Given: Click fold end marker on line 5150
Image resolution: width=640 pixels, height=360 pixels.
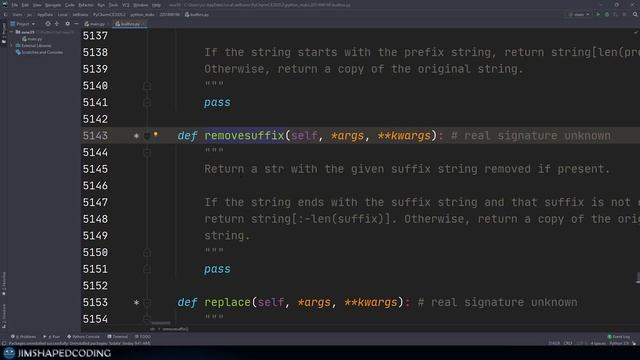Looking at the screenshot, I should pyautogui.click(x=147, y=253).
